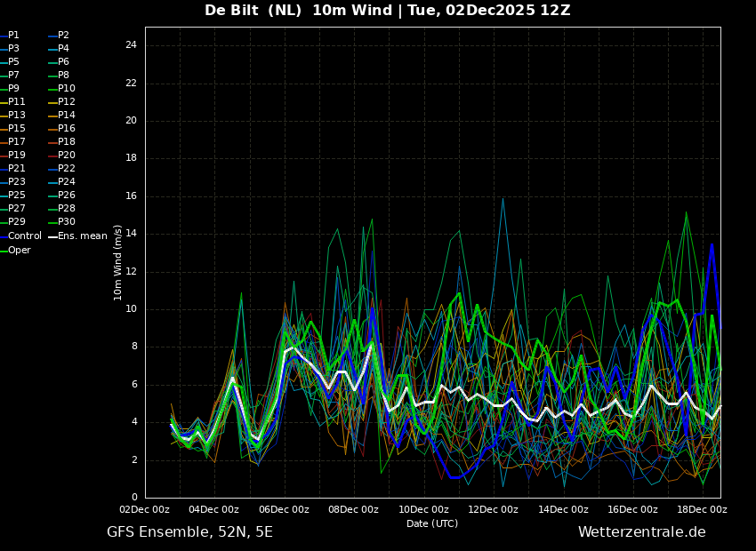Click the GFS Ensemble, 52N, 5E caption
Viewport: 756px width, 551px height.
(x=189, y=532)
